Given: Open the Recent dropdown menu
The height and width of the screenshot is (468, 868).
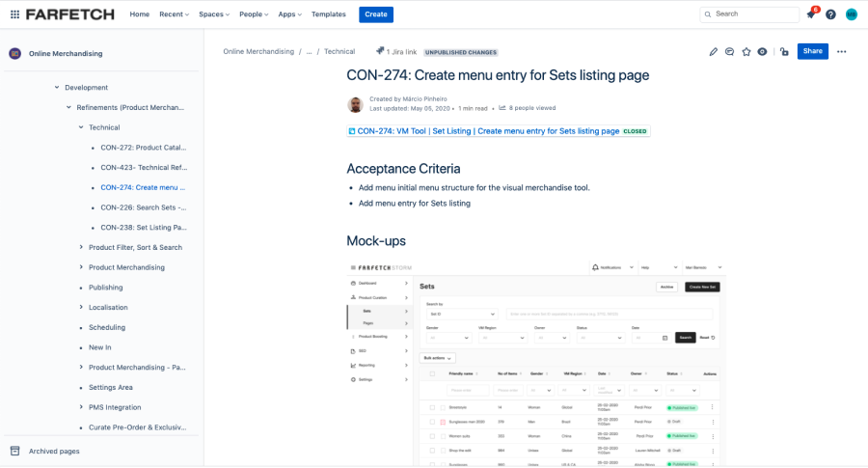Looking at the screenshot, I should (x=174, y=14).
